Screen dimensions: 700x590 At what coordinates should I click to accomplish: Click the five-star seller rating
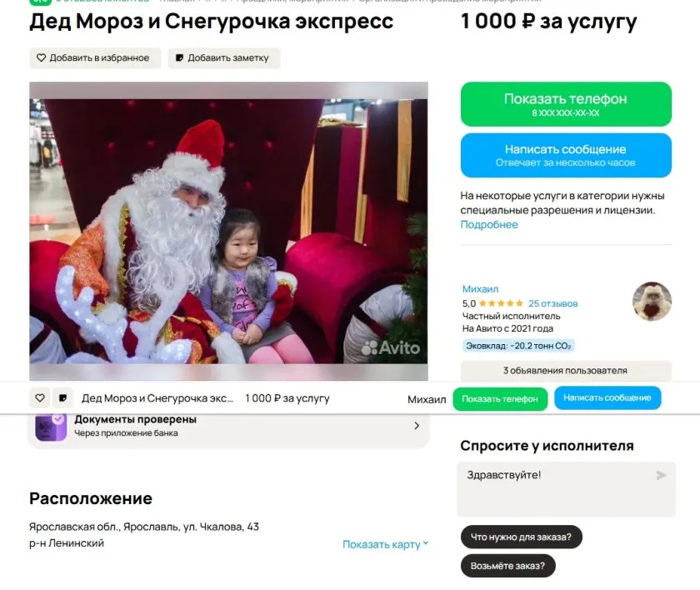(501, 303)
